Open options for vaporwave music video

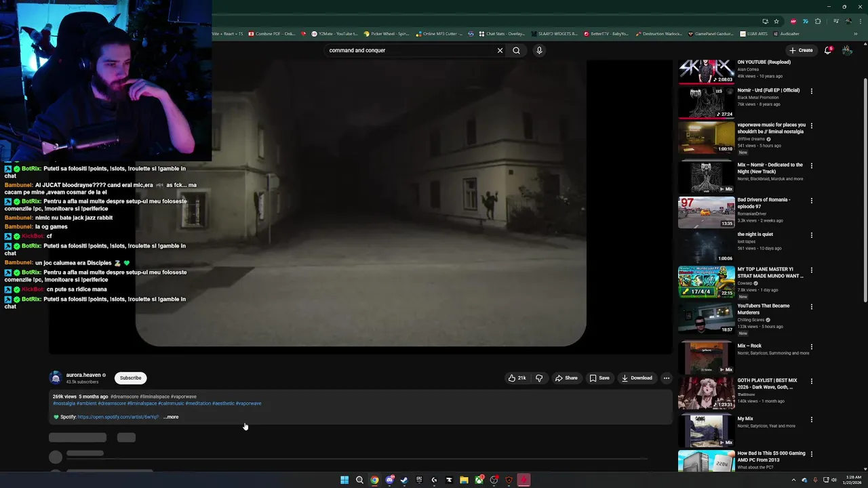812,125
